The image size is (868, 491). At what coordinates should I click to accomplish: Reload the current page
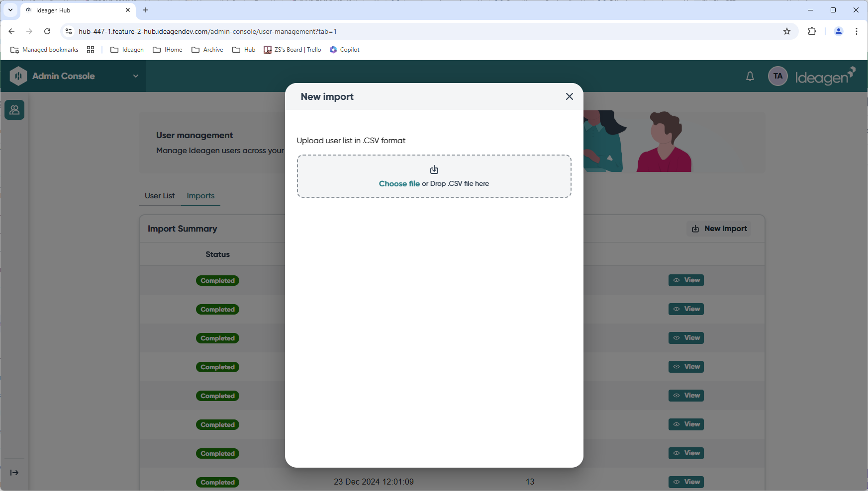point(47,31)
